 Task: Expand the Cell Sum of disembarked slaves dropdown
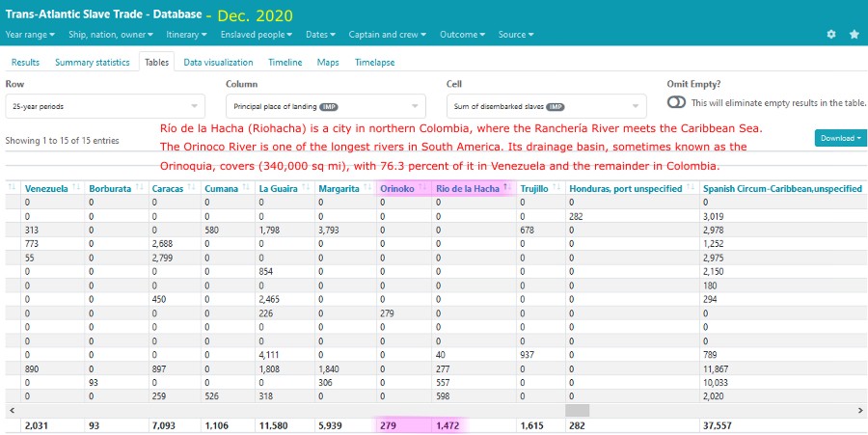point(545,106)
